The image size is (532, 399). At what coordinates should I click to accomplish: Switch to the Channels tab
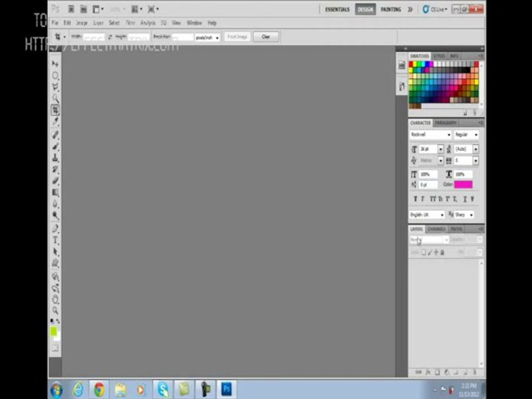436,229
